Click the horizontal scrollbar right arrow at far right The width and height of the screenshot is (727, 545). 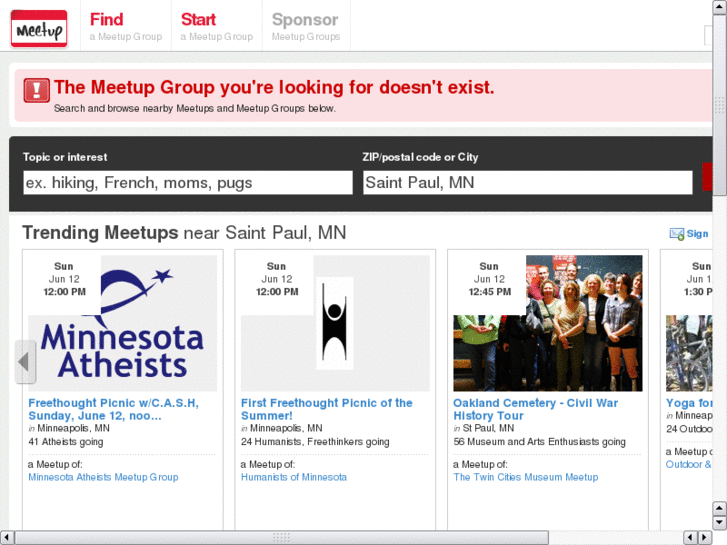pyautogui.click(x=705, y=537)
